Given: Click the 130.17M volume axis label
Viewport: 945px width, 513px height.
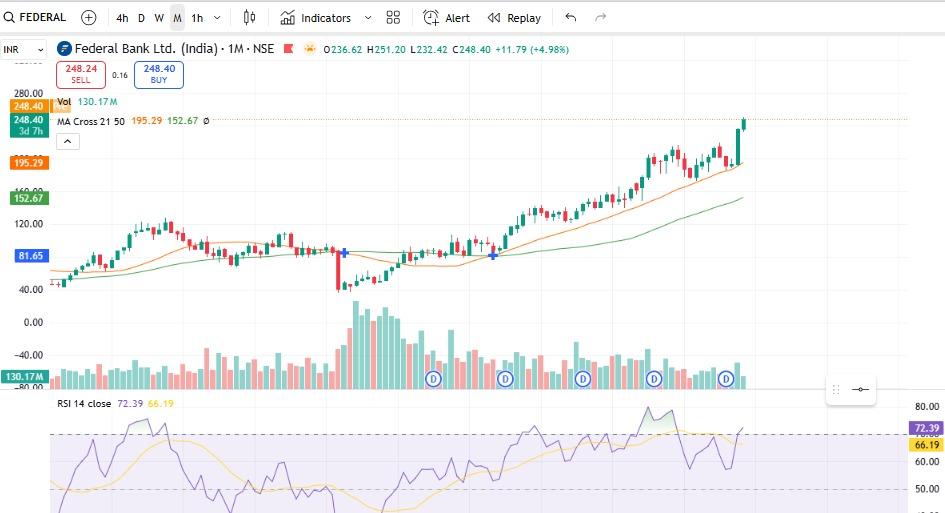Looking at the screenshot, I should (25, 376).
